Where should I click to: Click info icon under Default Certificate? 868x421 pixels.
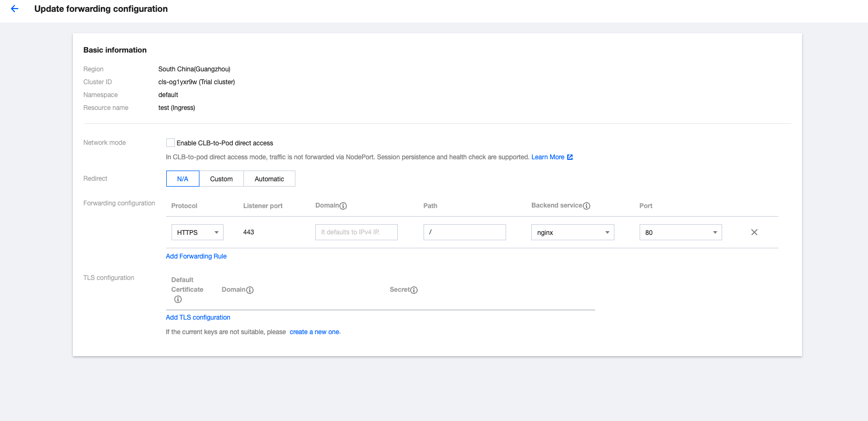178,299
